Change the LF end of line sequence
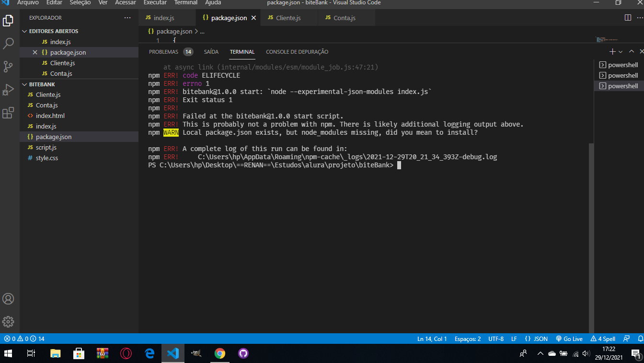 click(x=514, y=339)
